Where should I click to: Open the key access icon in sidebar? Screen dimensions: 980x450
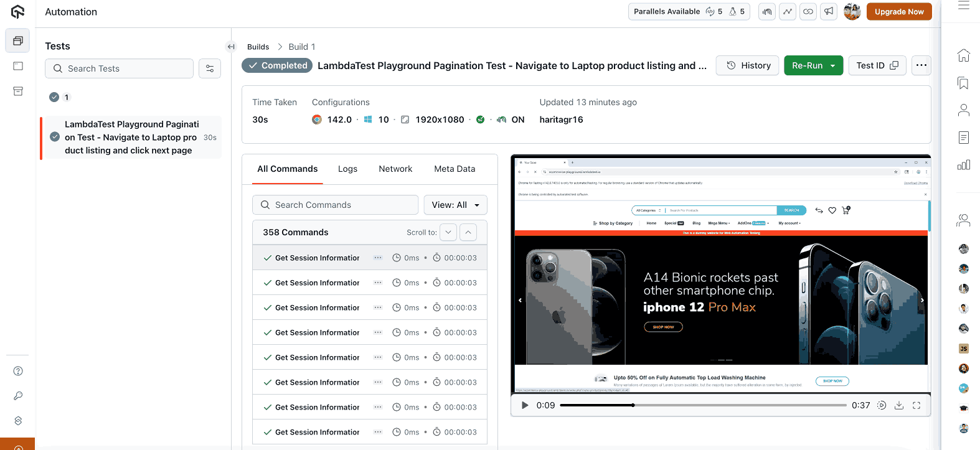coord(18,396)
